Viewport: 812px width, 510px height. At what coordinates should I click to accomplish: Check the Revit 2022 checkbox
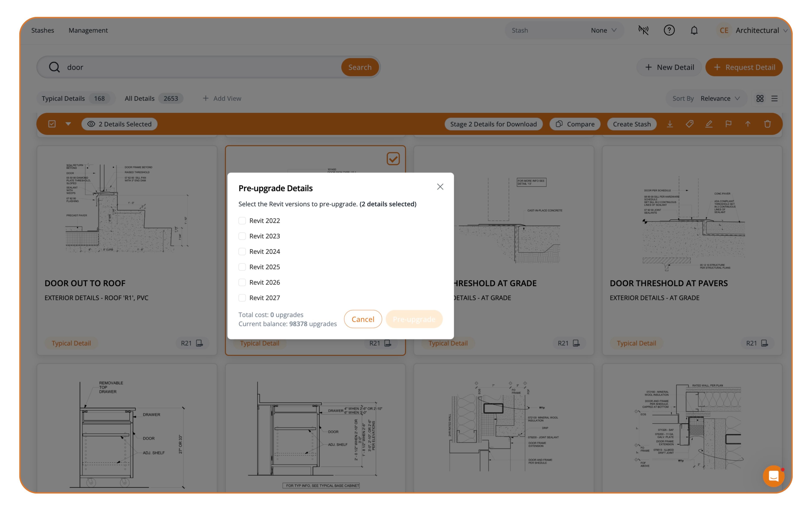click(242, 220)
